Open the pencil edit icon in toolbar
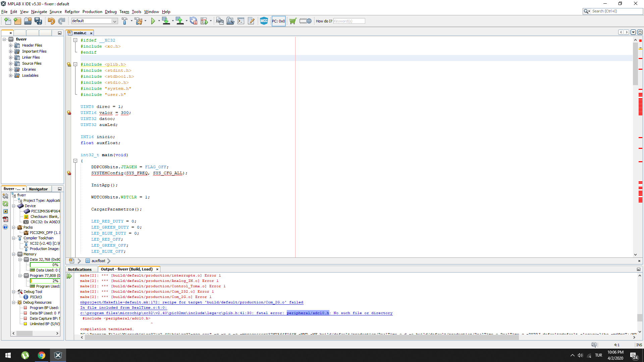Viewport: 644px width, 362px height. [x=251, y=21]
